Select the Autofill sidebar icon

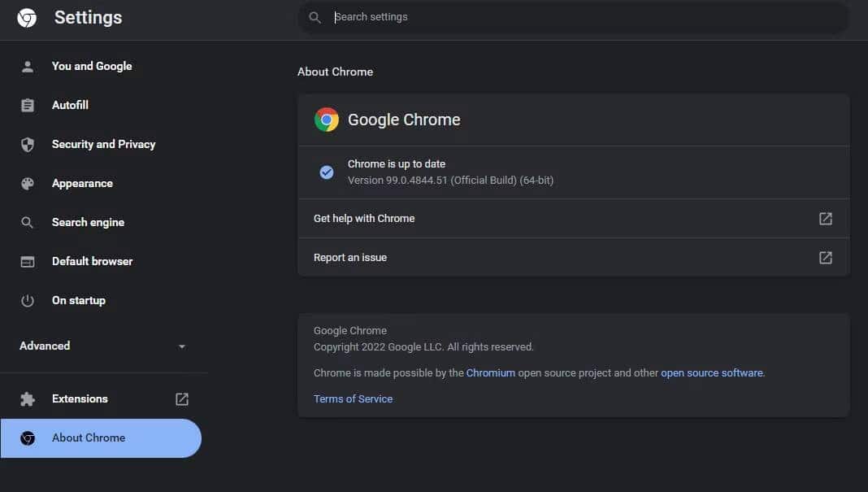coord(28,105)
